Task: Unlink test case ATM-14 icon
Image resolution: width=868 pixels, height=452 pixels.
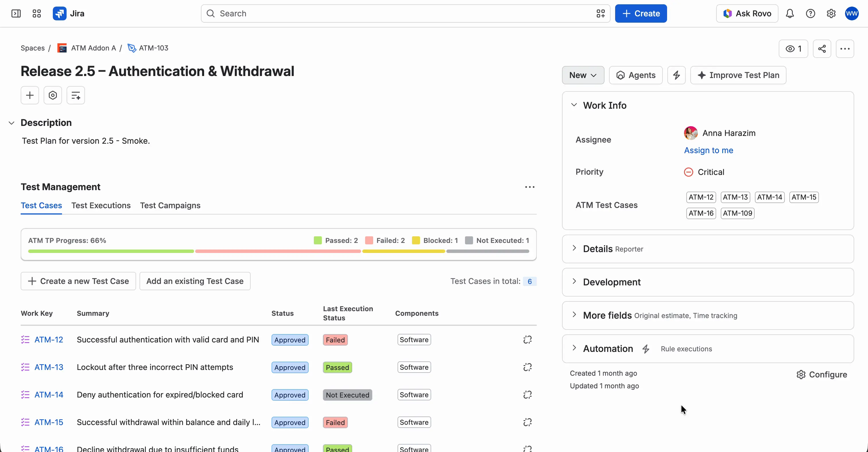Action: pyautogui.click(x=527, y=395)
